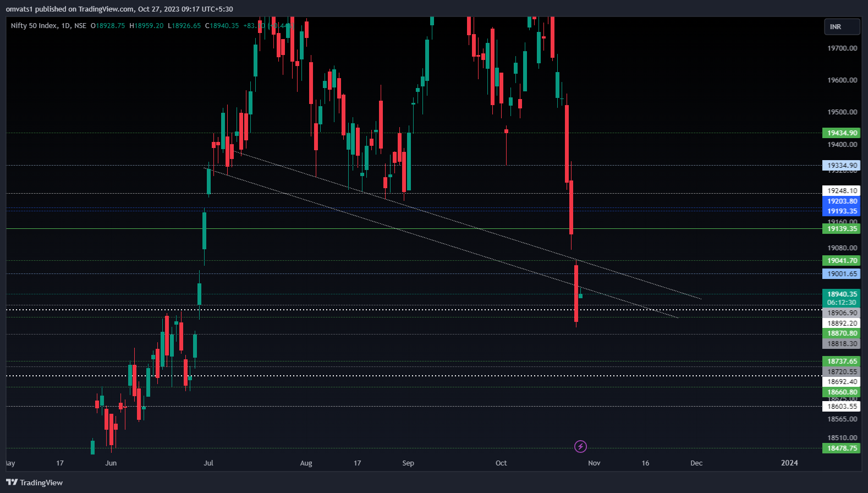868x493 pixels.
Task: Select the 18818.30 gray price label
Action: [x=842, y=343]
